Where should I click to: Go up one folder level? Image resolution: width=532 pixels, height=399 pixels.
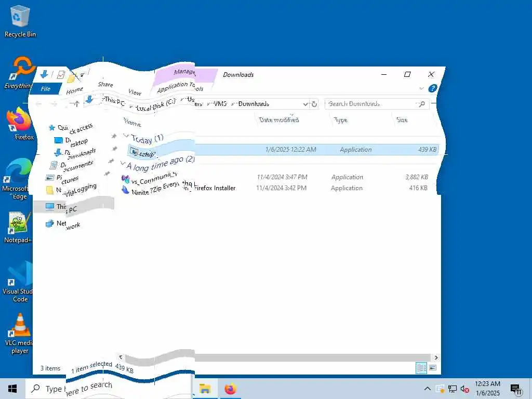click(x=77, y=104)
